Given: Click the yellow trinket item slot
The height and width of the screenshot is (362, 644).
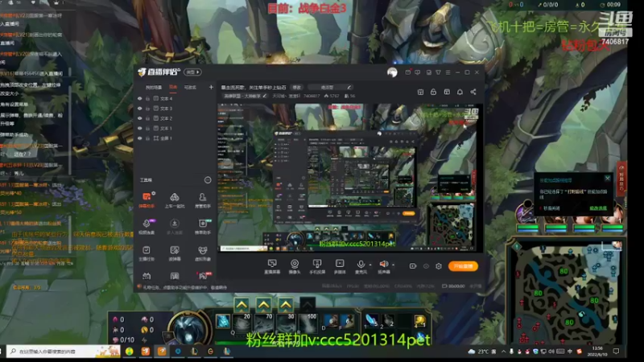Looking at the screenshot, I should point(419,321).
